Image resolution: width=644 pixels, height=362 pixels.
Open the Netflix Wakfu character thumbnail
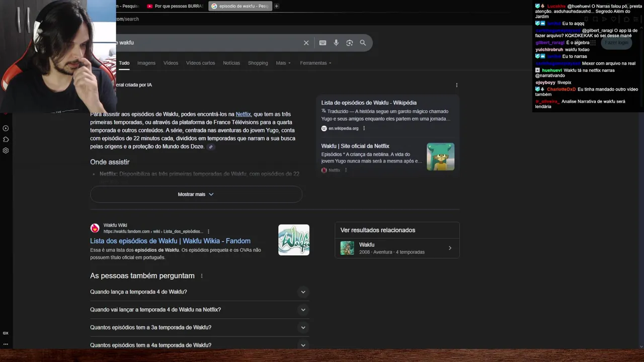(441, 156)
